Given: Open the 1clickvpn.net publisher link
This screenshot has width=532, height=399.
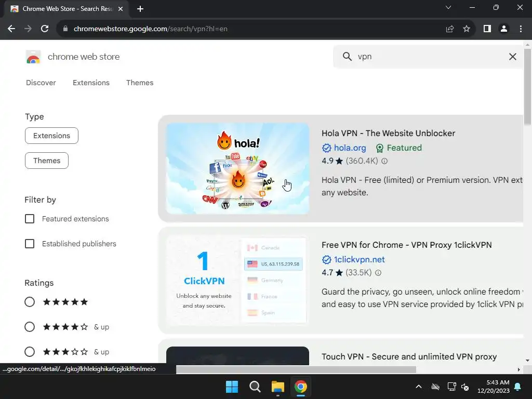Looking at the screenshot, I should (360, 260).
